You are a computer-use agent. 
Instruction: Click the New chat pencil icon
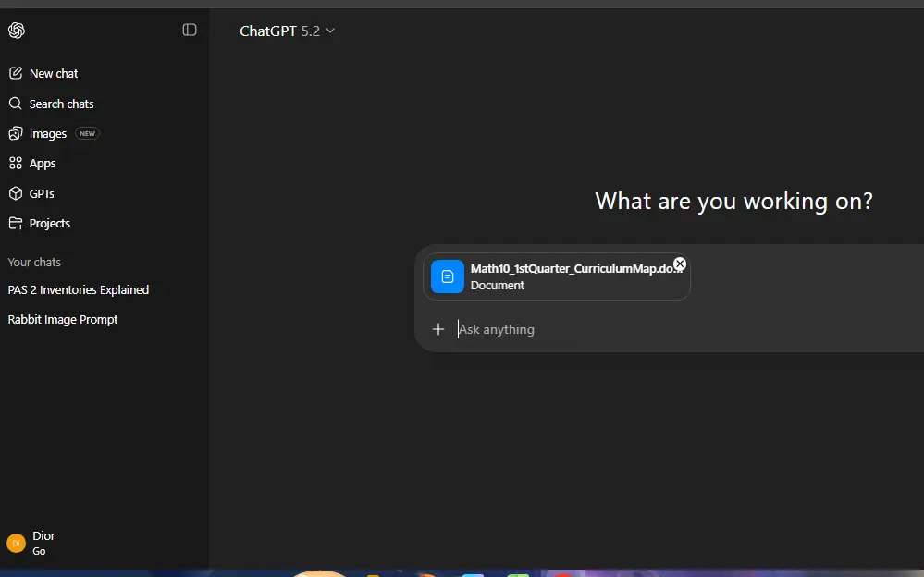pyautogui.click(x=16, y=73)
